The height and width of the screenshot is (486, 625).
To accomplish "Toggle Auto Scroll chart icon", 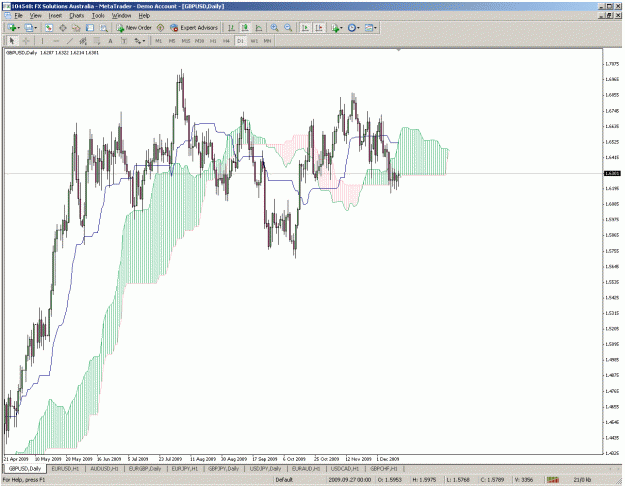I will pos(305,28).
